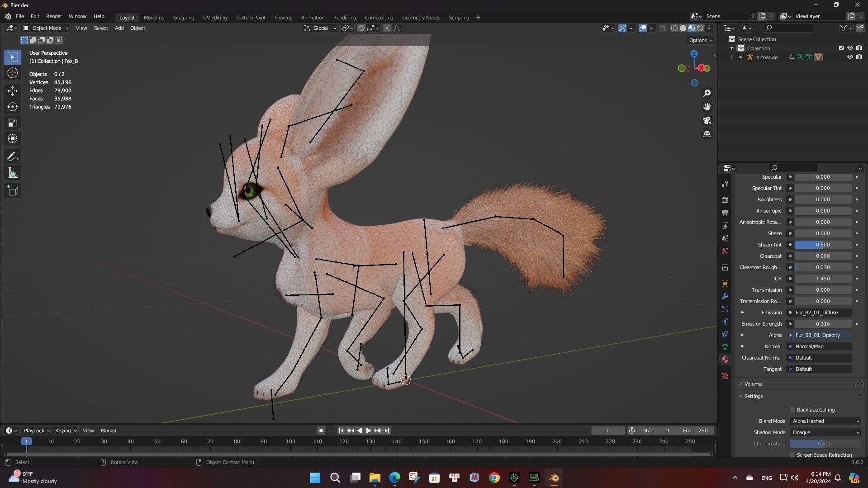868x488 pixels.
Task: Open the Keying dropdown
Action: 66,431
